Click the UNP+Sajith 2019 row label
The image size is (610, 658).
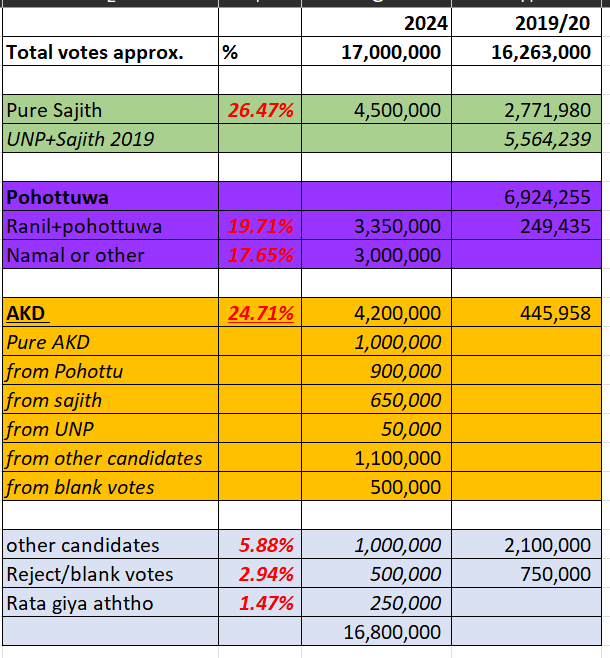(x=110, y=138)
